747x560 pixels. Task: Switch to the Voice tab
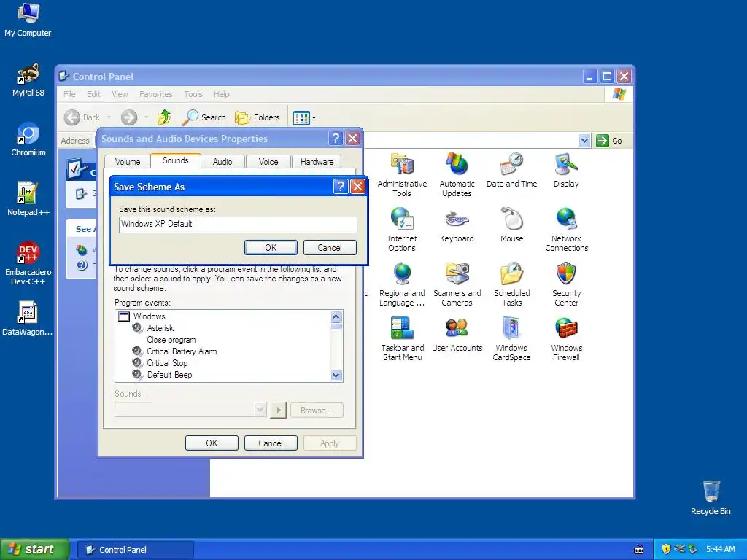coord(268,161)
